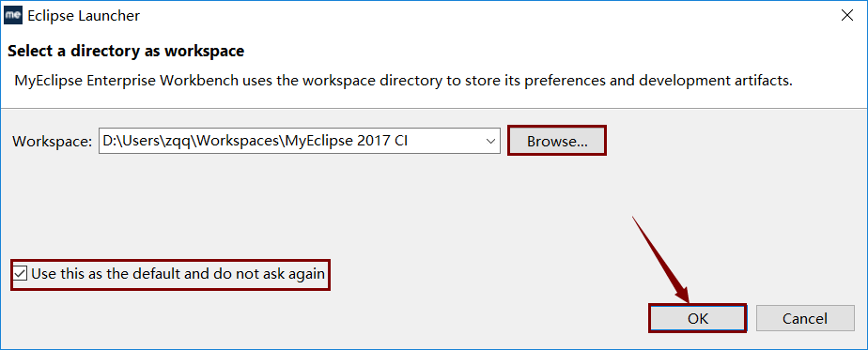Confirm workspace with the OK button
Image resolution: width=868 pixels, height=350 pixels.
[x=697, y=318]
